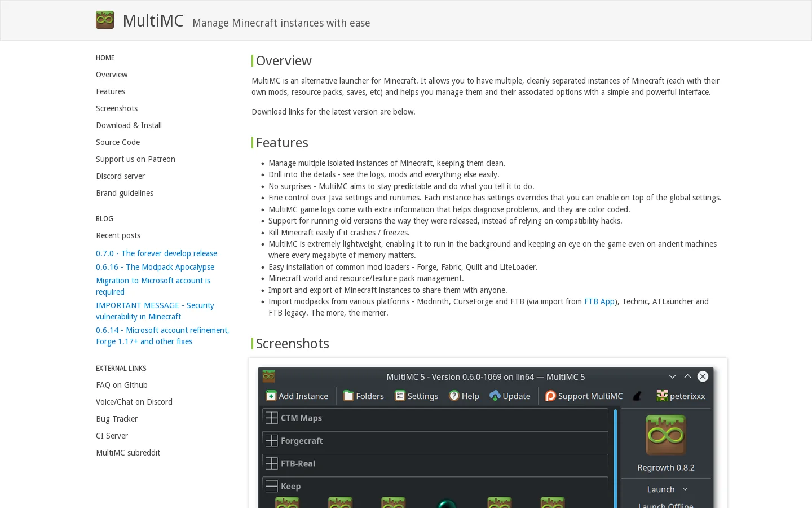
Task: Read '0.6.16 - The Modpack Apocalypse' post
Action: 155,267
